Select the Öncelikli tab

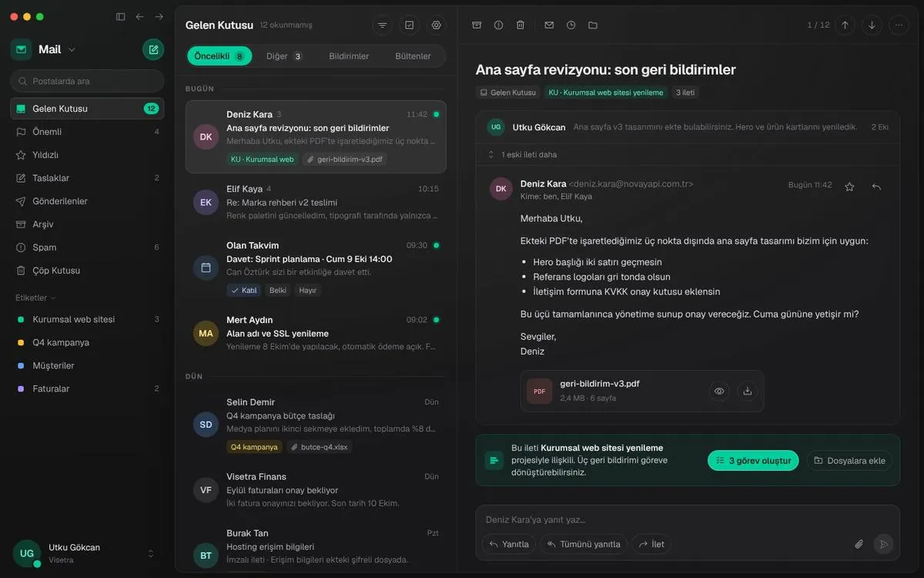pyautogui.click(x=219, y=56)
